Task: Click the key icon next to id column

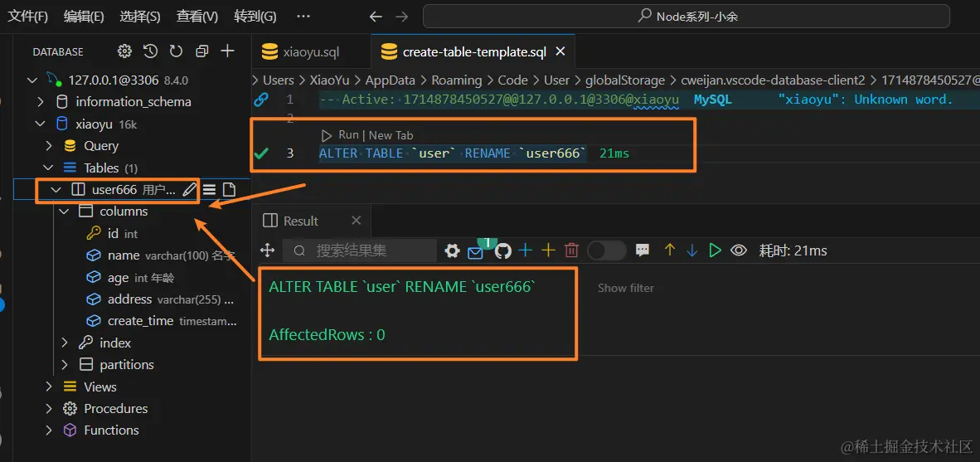Action: point(93,233)
